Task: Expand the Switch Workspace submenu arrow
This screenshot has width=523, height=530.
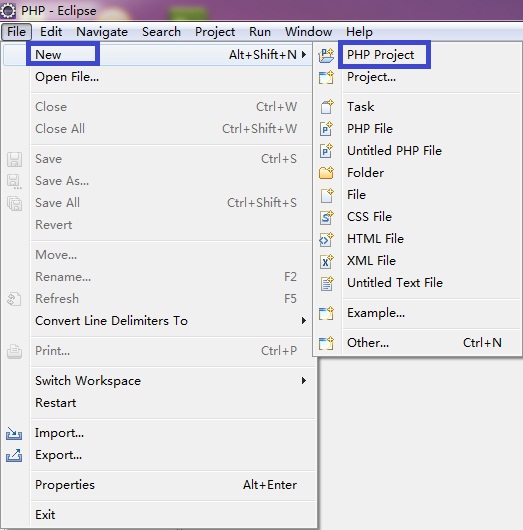Action: tap(304, 381)
